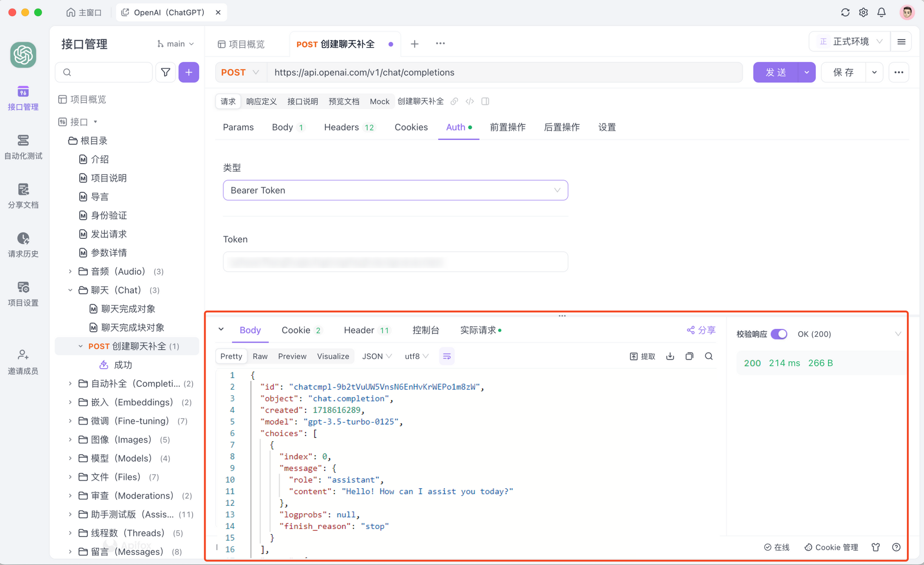Click the filter funnel icon
The image size is (924, 565).
(165, 72)
